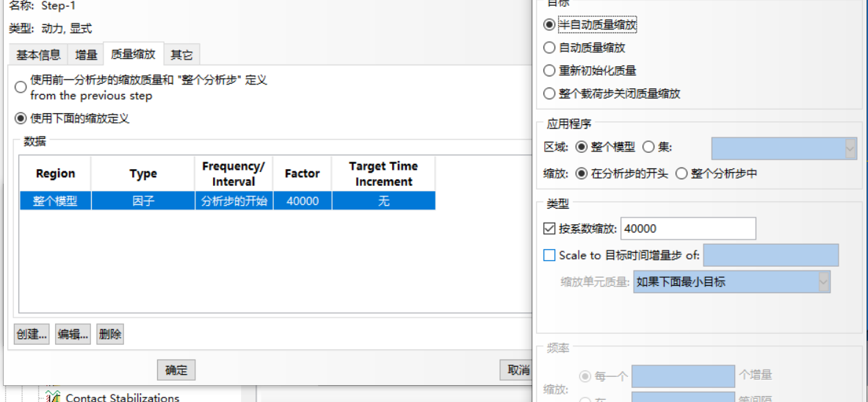Select 集 region radio button
Viewport: 868px width, 402px height.
(x=648, y=147)
